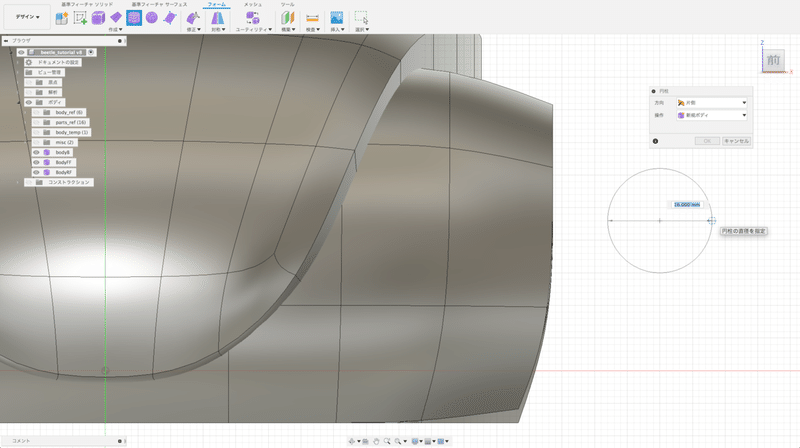Select the Create Sketch tool icon

click(x=80, y=17)
